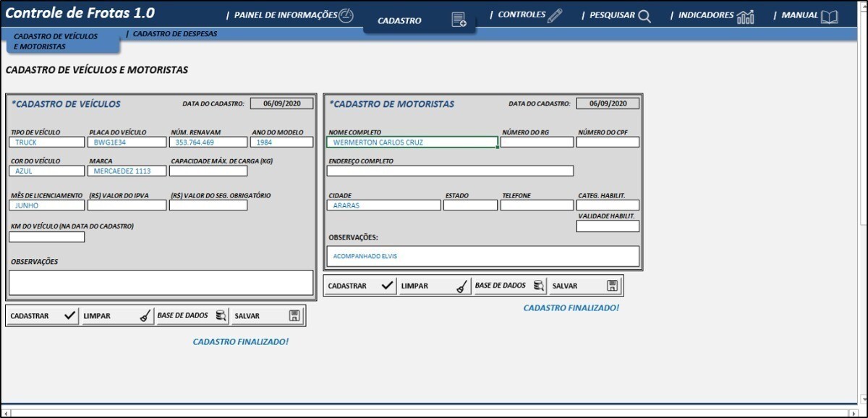Image resolution: width=868 pixels, height=418 pixels.
Task: Click the vehicle Observações text box
Action: (161, 283)
